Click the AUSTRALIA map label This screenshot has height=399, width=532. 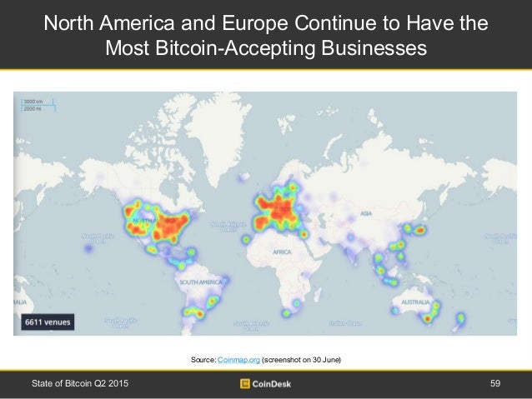click(415, 302)
